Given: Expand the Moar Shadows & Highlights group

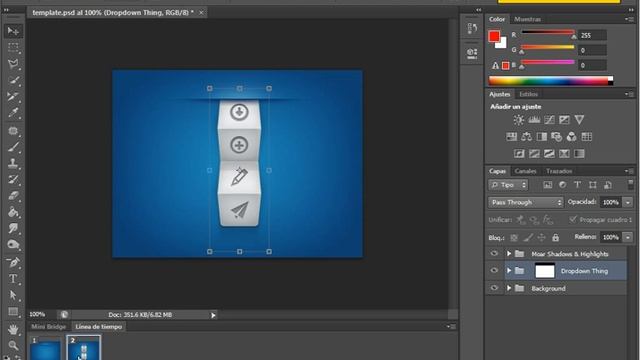Looking at the screenshot, I should [509, 253].
